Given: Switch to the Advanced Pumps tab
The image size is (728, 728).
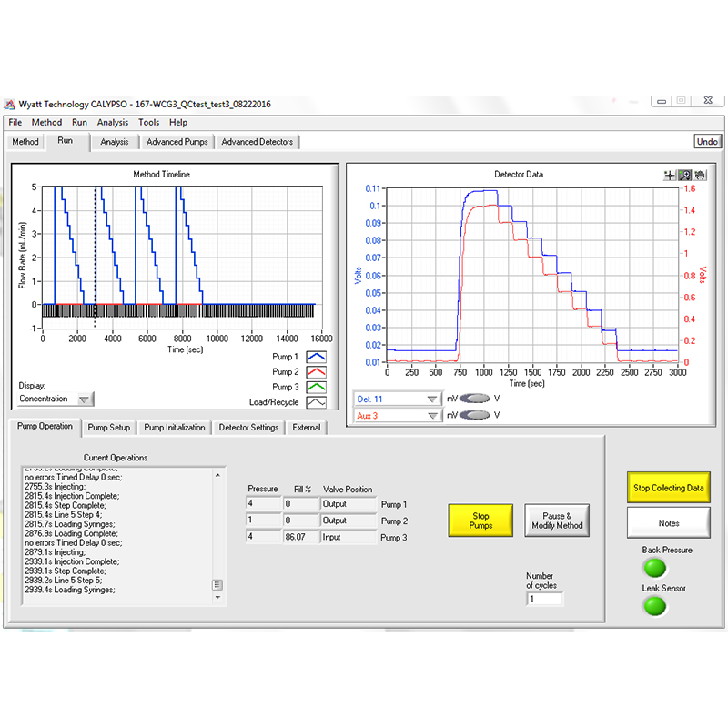Looking at the screenshot, I should pyautogui.click(x=177, y=142).
